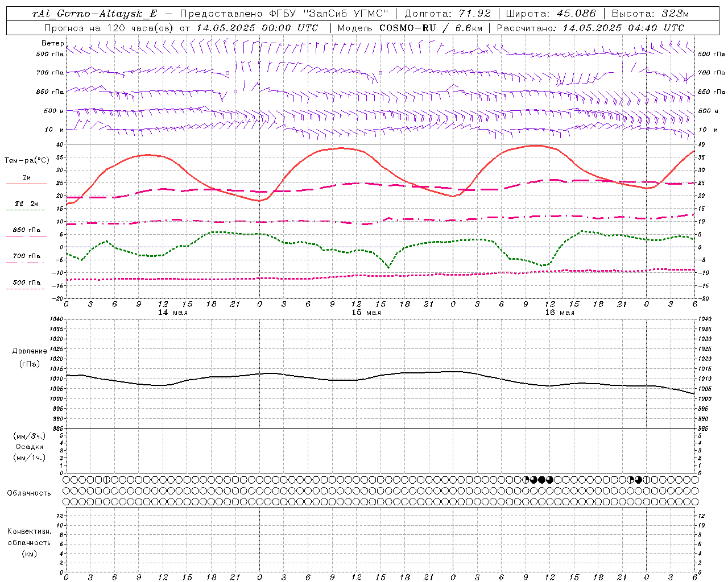Click the left 850 гПа wind level label
728x582 pixels.
(50, 92)
